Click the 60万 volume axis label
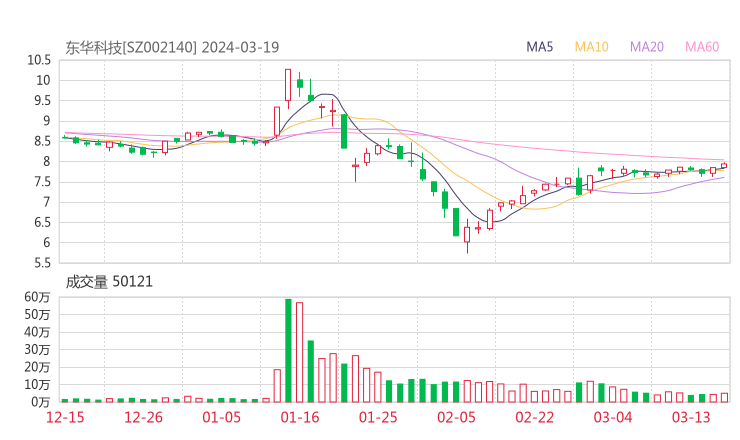 pos(37,297)
